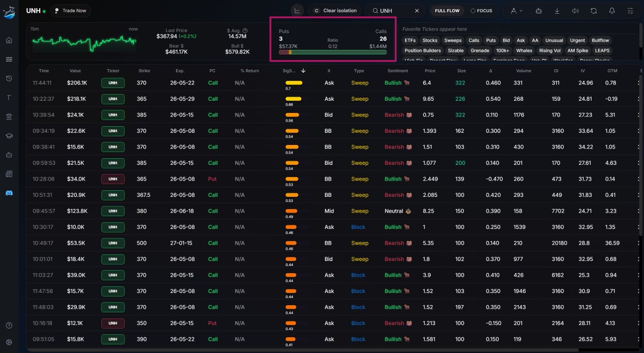This screenshot has width=644, height=353.
Task: Open the graduation cap education icon
Action: pyautogui.click(x=9, y=136)
